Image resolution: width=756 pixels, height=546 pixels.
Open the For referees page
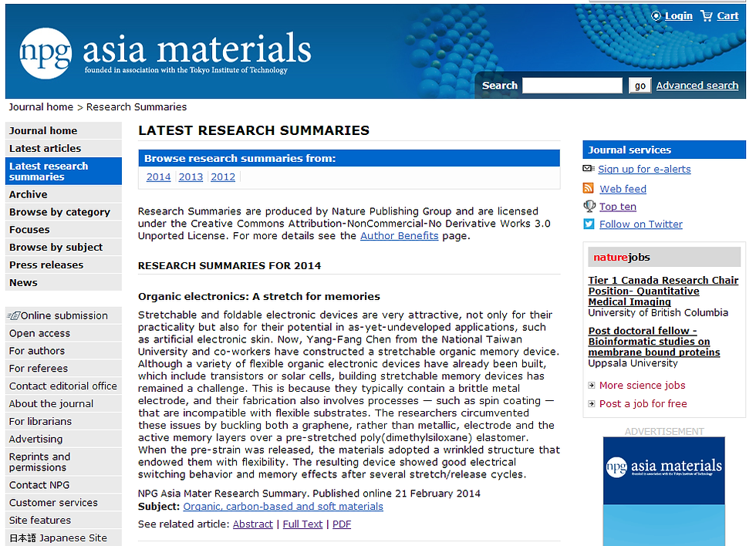pyautogui.click(x=63, y=369)
